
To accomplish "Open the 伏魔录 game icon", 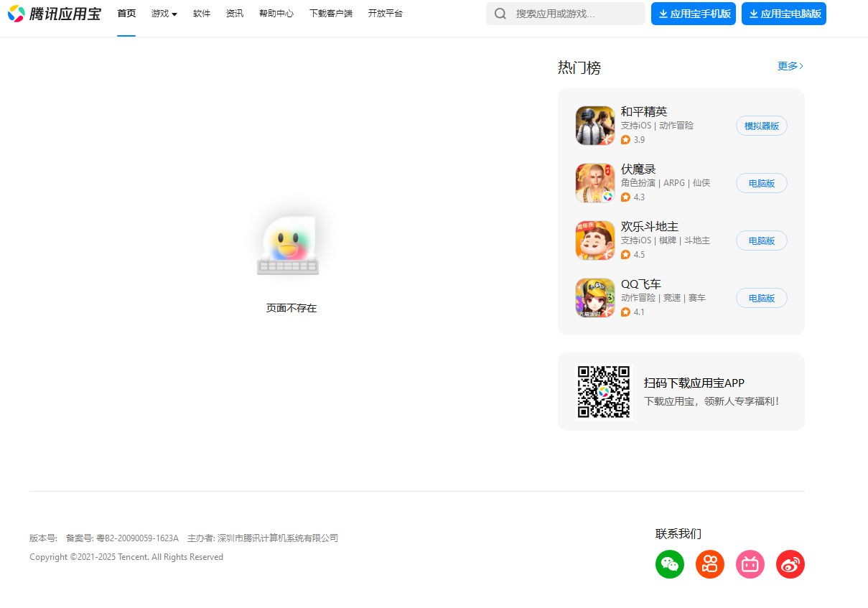I will pyautogui.click(x=594, y=183).
